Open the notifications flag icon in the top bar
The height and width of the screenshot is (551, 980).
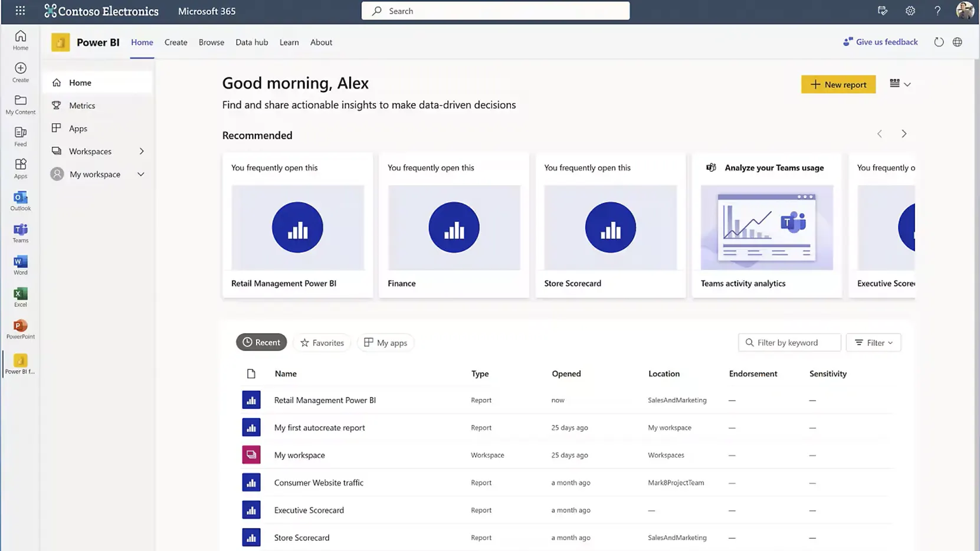(883, 11)
